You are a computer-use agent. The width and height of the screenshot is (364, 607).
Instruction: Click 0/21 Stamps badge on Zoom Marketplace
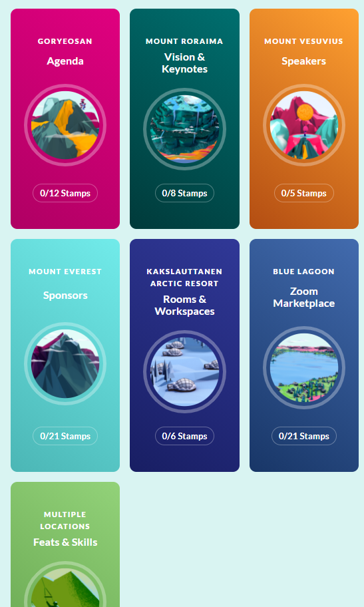point(304,436)
